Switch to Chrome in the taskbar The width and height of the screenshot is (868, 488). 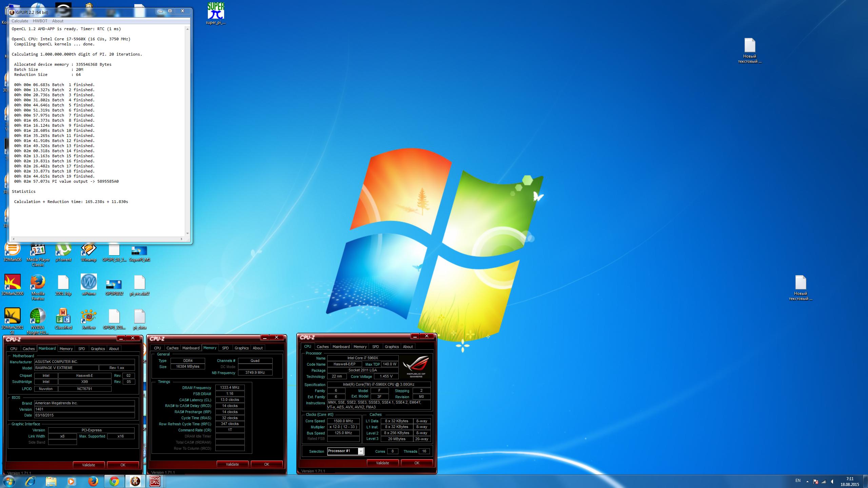114,481
